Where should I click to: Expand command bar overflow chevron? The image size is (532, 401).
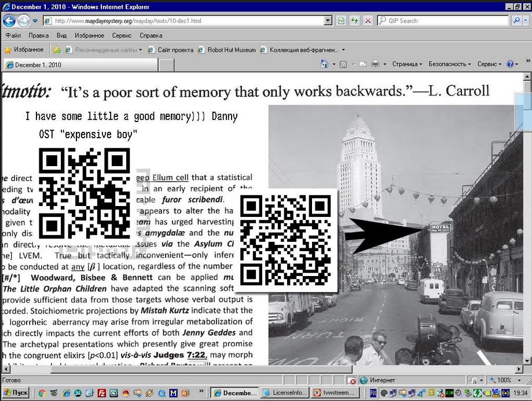(528, 61)
